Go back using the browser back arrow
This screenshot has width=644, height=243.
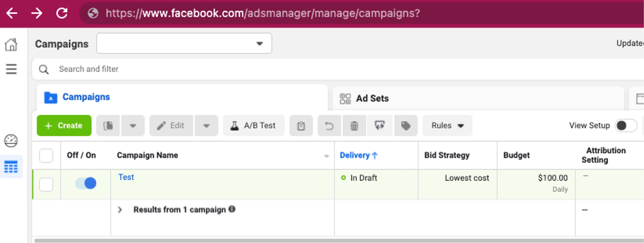(12, 13)
